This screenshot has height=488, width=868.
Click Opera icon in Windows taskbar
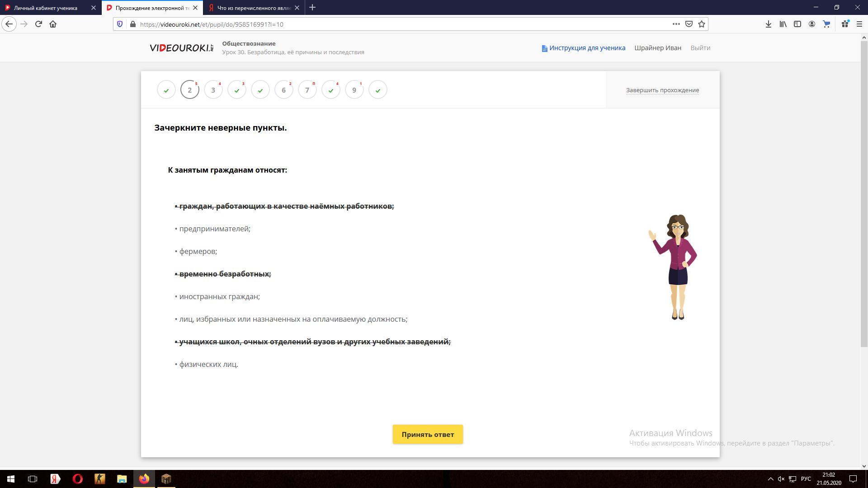click(77, 479)
